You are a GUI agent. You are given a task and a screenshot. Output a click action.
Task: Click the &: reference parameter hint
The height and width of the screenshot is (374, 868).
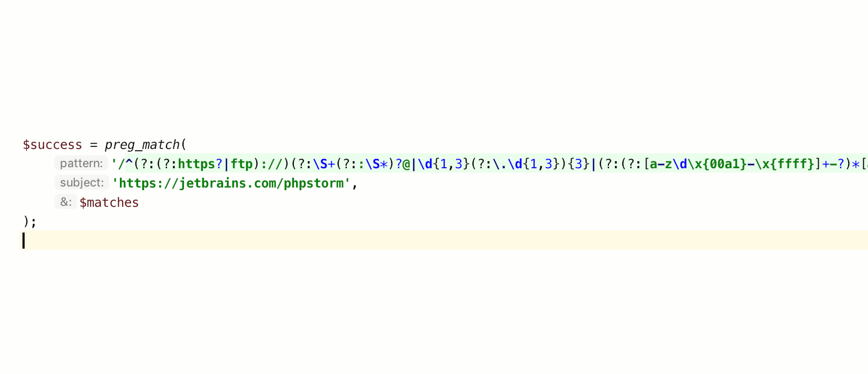point(66,202)
